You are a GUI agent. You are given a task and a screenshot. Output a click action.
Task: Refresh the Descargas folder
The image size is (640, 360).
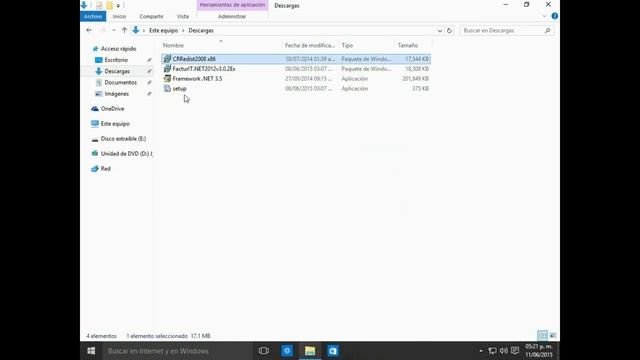(449, 31)
